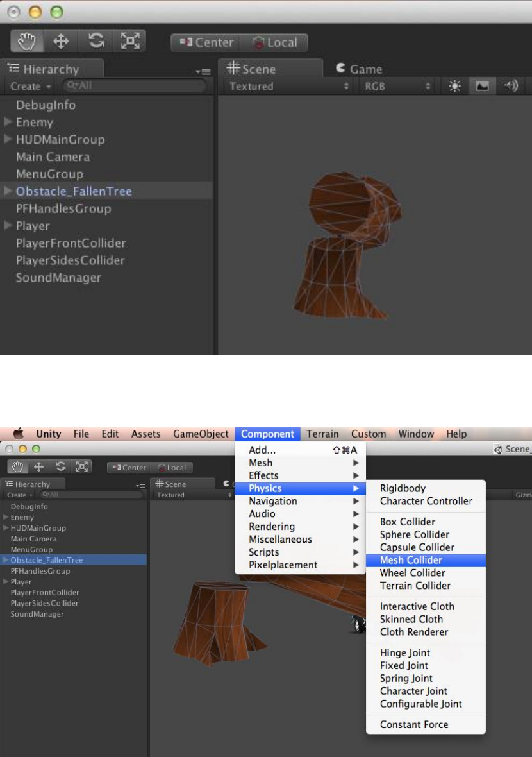Click the search field in upper Hierarchy
Viewport: 532px width, 757px height.
[134, 85]
